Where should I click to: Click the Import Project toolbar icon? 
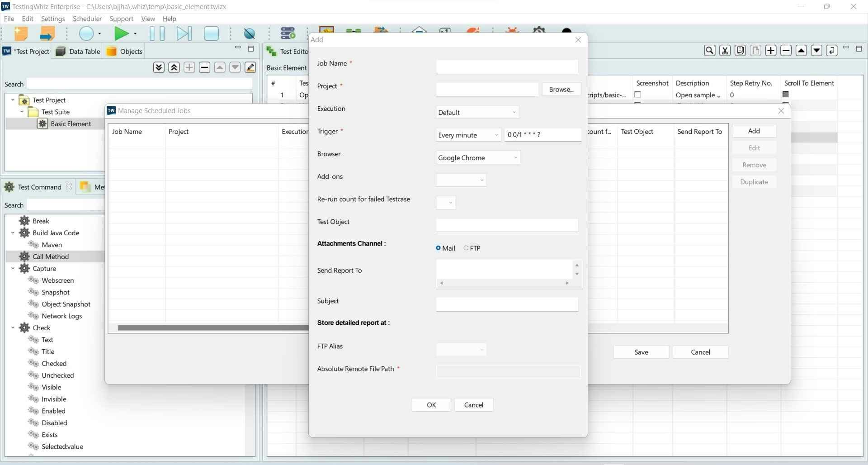[x=47, y=33]
